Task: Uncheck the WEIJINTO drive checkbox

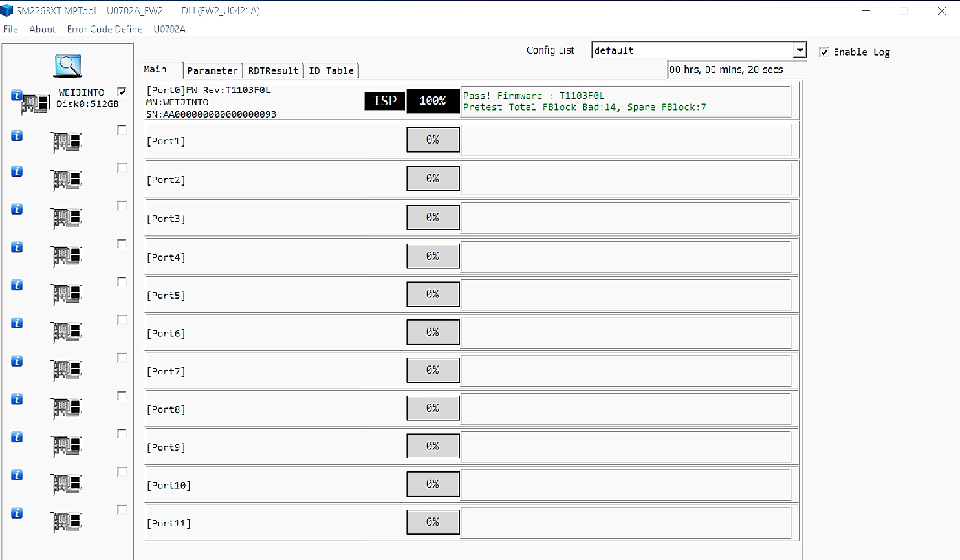Action: (122, 92)
